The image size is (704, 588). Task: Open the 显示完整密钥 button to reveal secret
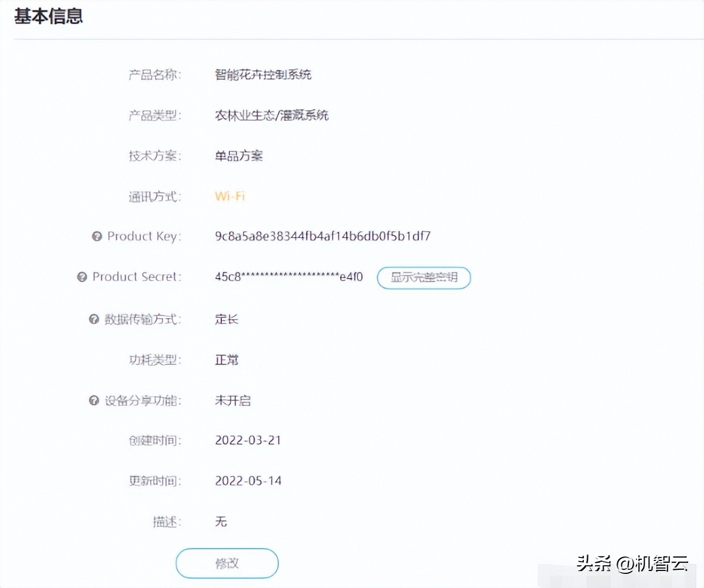point(424,278)
